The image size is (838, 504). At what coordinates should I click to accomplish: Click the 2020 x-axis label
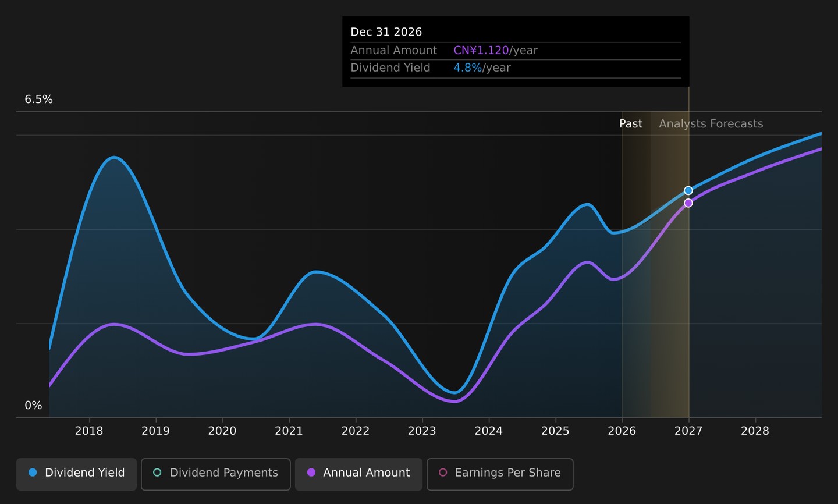coord(222,431)
